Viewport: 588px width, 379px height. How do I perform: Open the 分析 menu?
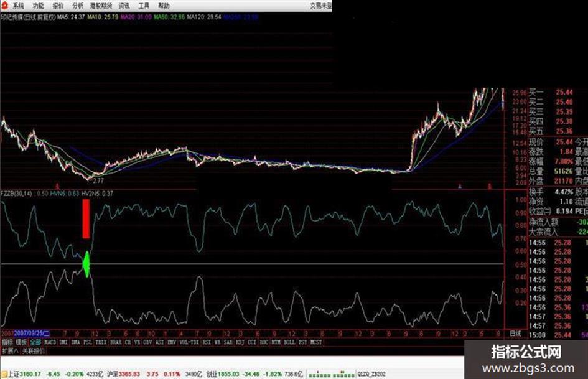click(x=78, y=6)
